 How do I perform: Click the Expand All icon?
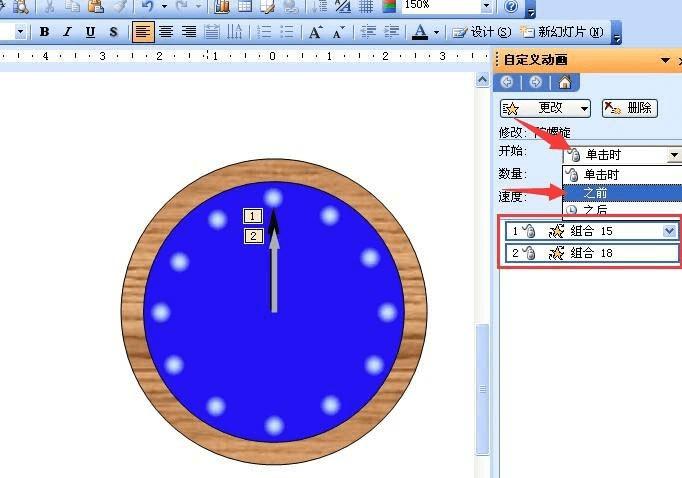coord(321,6)
